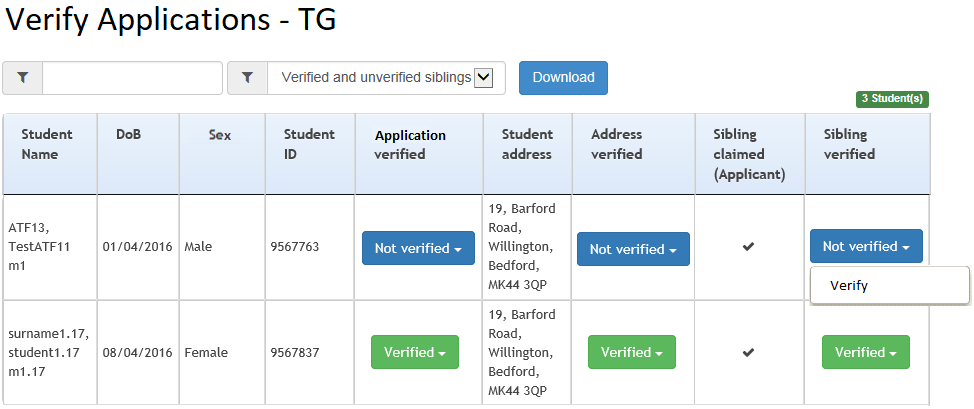
Task: Click the Download button
Action: (x=563, y=78)
